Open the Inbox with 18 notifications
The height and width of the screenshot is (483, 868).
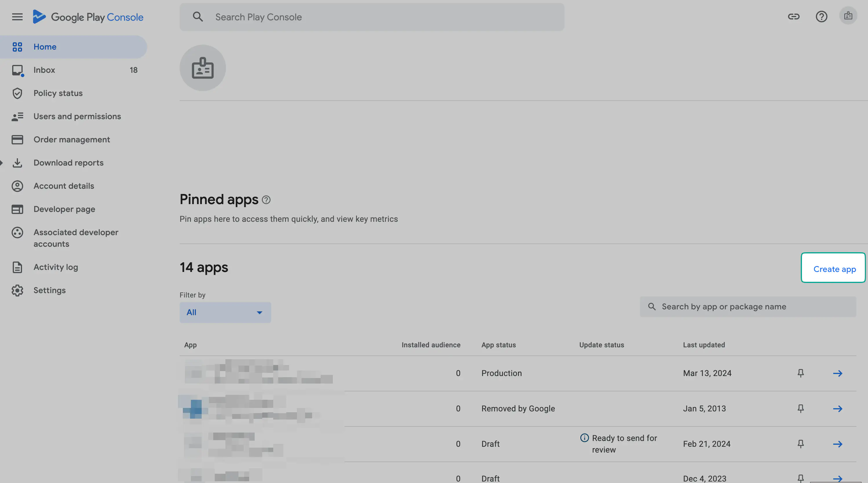pos(44,70)
